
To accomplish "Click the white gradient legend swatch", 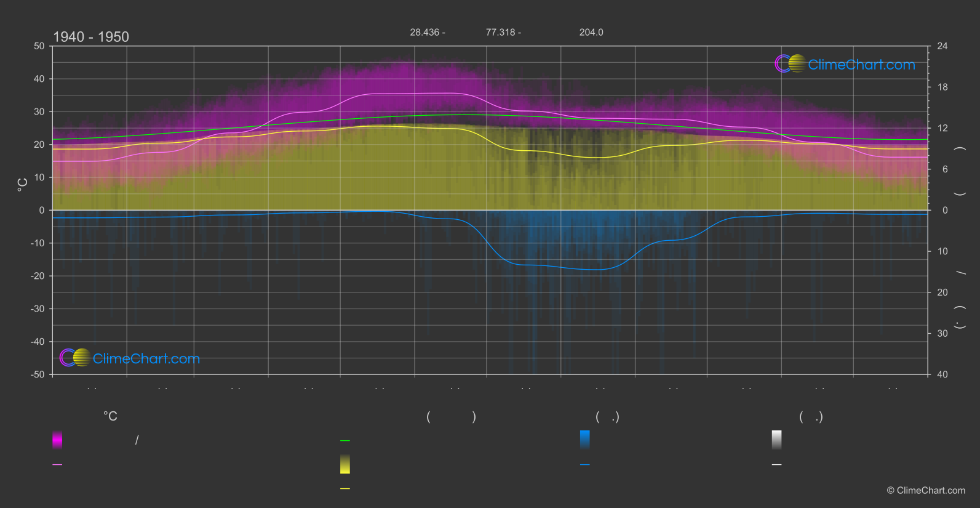I will (x=776, y=440).
